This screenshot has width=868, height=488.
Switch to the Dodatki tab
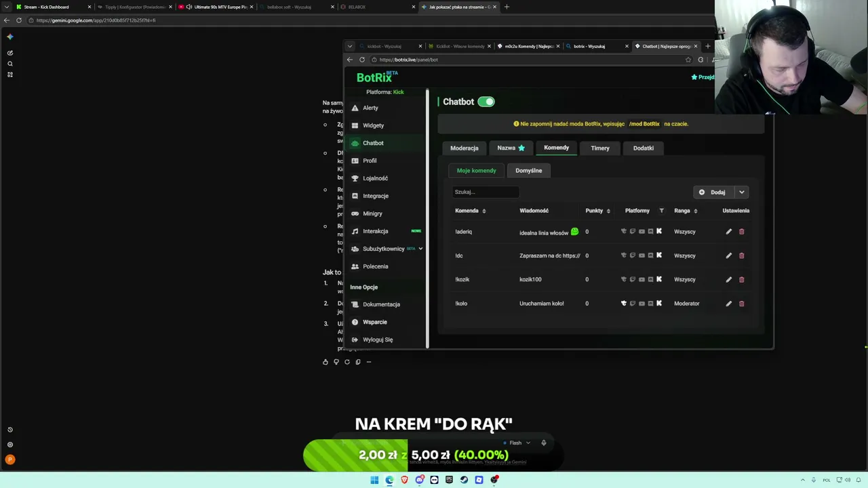644,148
